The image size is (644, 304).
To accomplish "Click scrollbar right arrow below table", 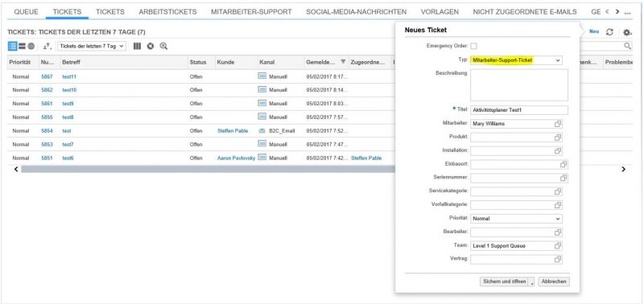I will point(623,169).
